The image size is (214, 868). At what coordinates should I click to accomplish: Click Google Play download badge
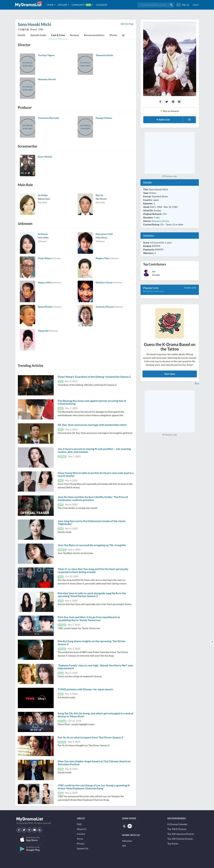pyautogui.click(x=30, y=849)
